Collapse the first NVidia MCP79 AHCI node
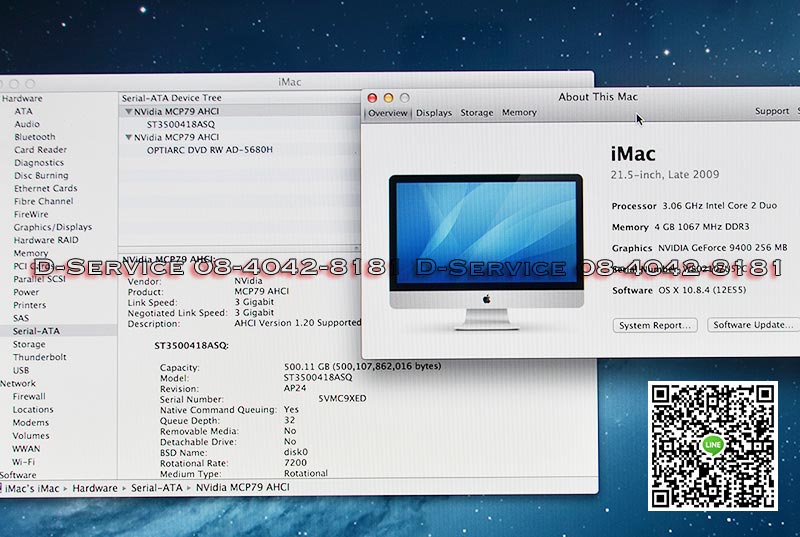 pos(129,111)
